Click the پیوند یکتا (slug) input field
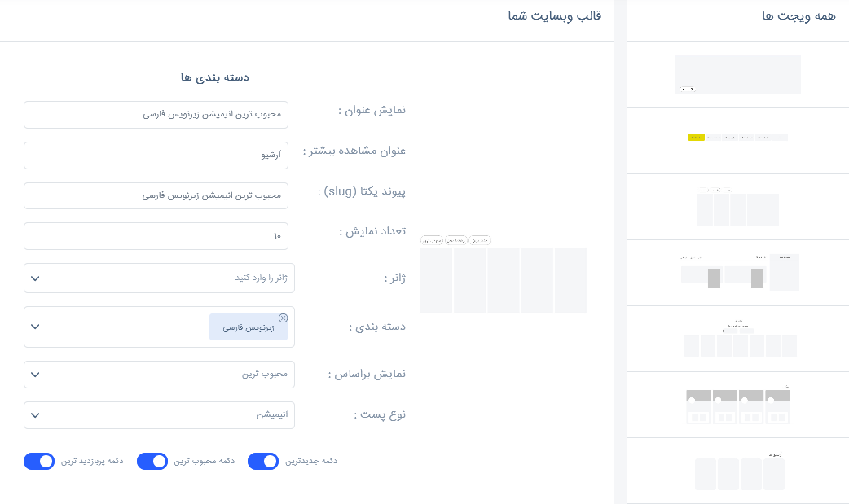The width and height of the screenshot is (849, 504). 156,195
